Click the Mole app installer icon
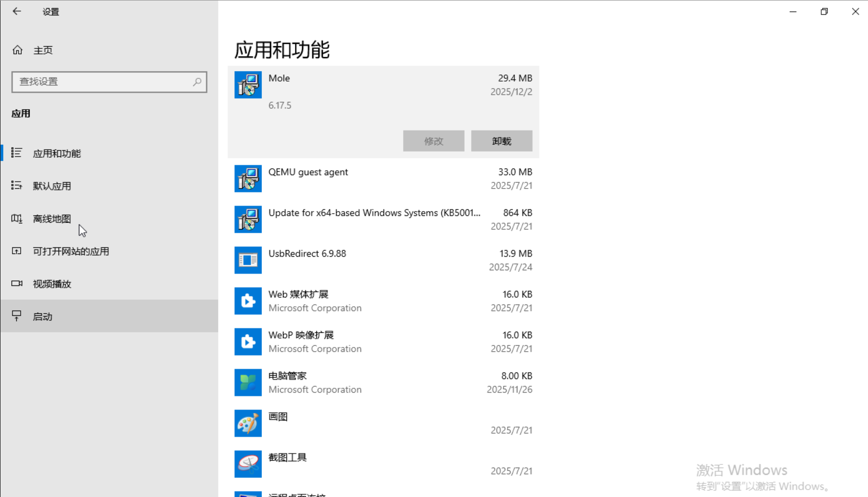Image resolution: width=868 pixels, height=497 pixels. (248, 85)
